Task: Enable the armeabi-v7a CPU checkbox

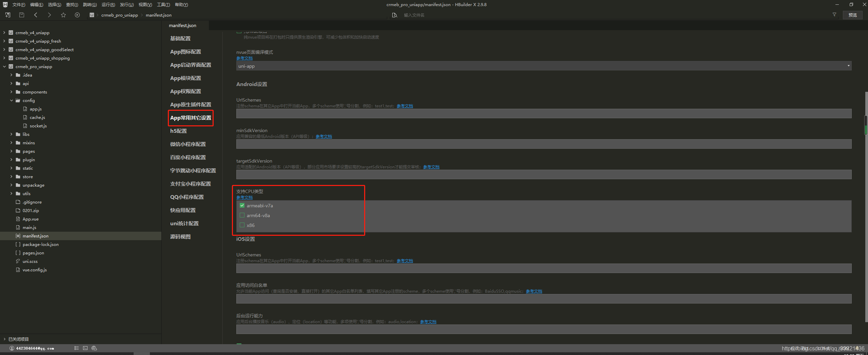Action: click(x=242, y=205)
